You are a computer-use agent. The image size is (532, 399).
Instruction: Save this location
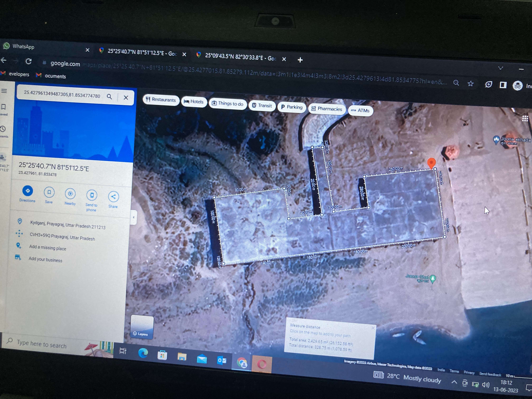(x=49, y=195)
